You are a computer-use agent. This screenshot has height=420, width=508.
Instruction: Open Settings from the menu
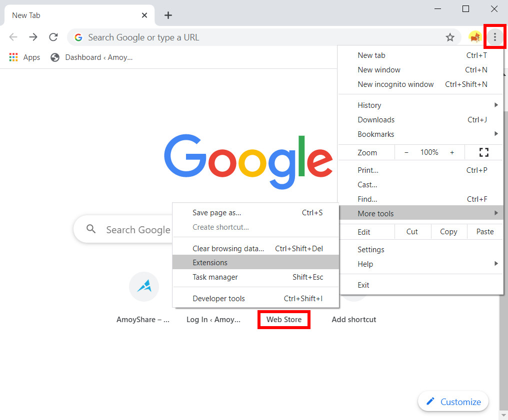(x=421, y=250)
